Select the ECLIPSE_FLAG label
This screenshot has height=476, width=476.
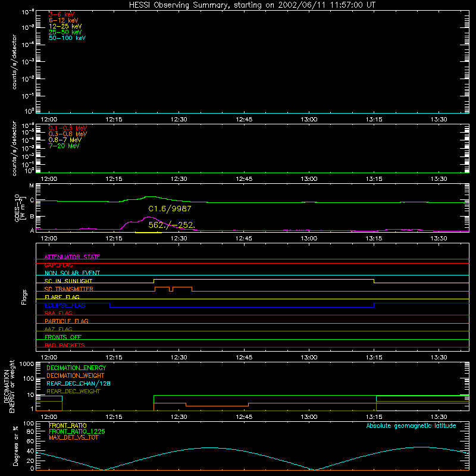click(x=65, y=305)
